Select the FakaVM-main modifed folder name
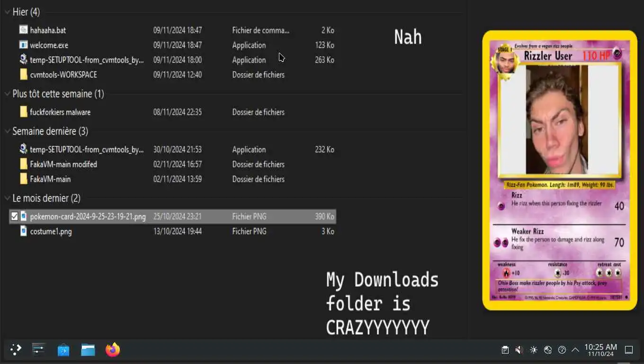Screen dimensions: 644x364 click(x=63, y=164)
